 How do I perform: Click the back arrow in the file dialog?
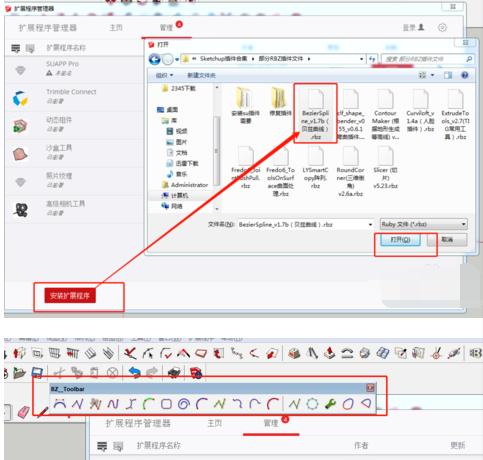[x=154, y=59]
